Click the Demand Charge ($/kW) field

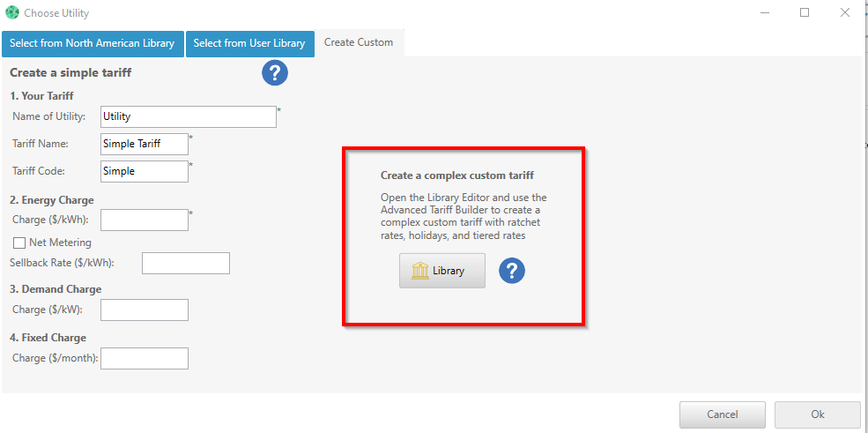145,310
